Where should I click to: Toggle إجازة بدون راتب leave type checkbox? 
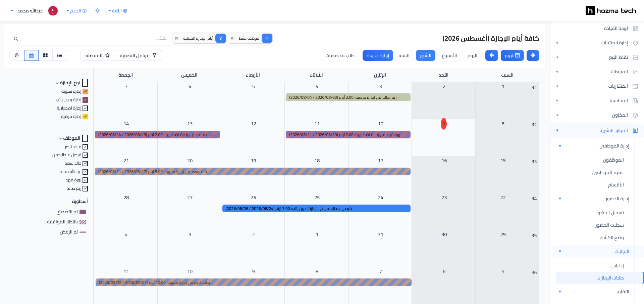[85, 100]
